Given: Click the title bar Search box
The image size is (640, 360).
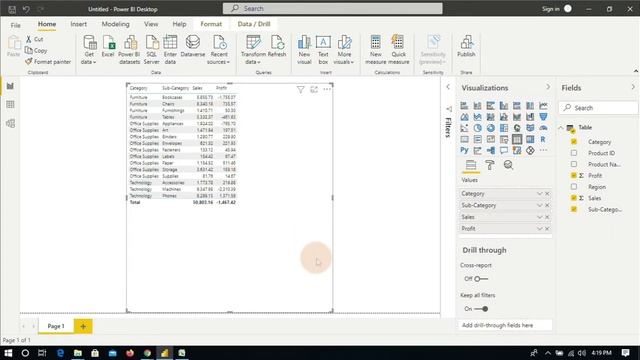Looking at the screenshot, I should point(333,8).
